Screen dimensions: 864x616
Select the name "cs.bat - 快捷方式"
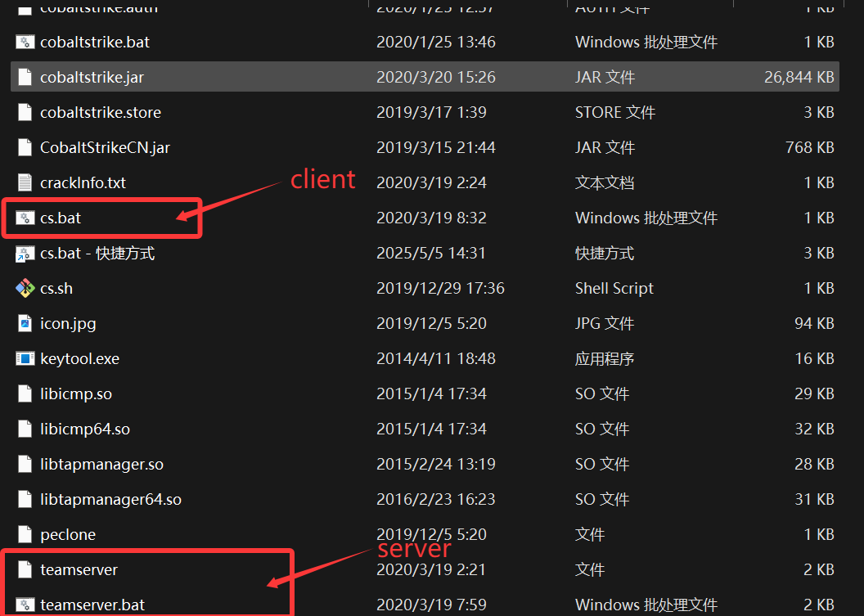pyautogui.click(x=97, y=254)
